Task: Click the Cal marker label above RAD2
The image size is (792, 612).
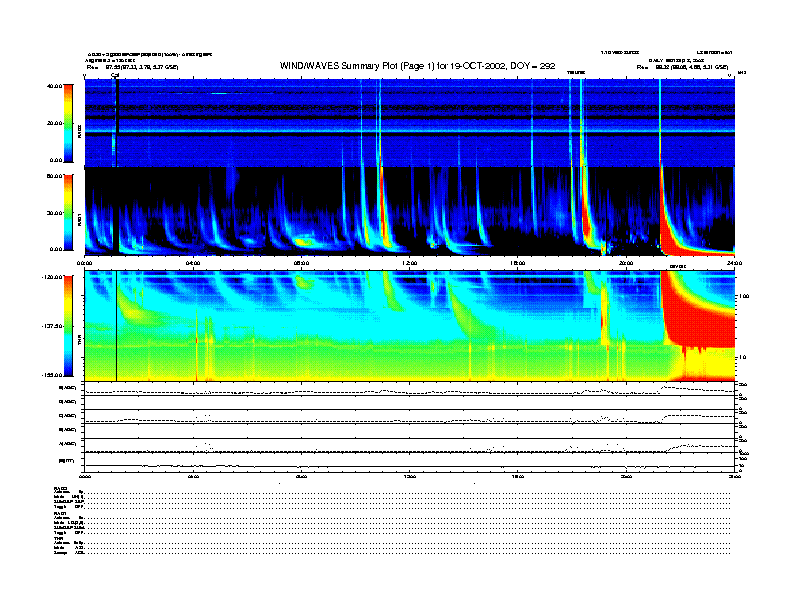Action: click(x=115, y=75)
